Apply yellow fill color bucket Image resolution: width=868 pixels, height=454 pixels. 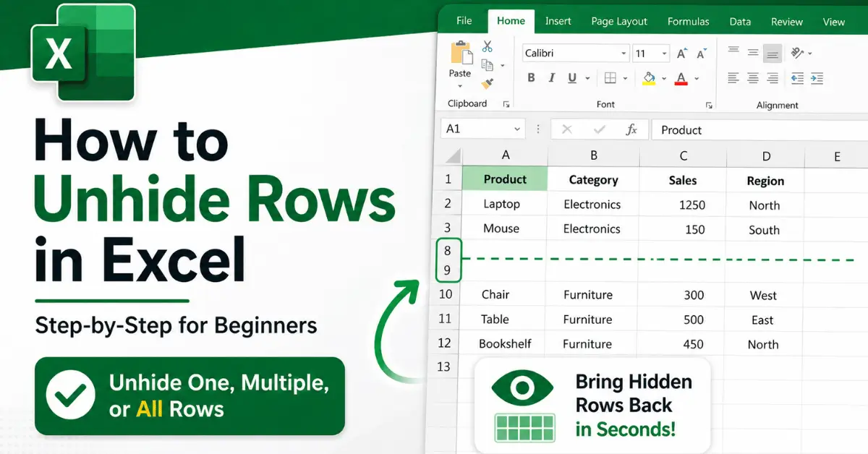click(x=649, y=78)
